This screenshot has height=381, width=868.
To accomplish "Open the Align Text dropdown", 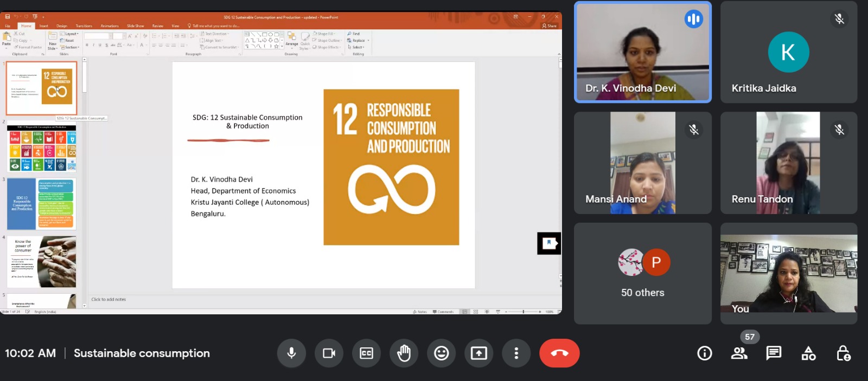I will (212, 41).
